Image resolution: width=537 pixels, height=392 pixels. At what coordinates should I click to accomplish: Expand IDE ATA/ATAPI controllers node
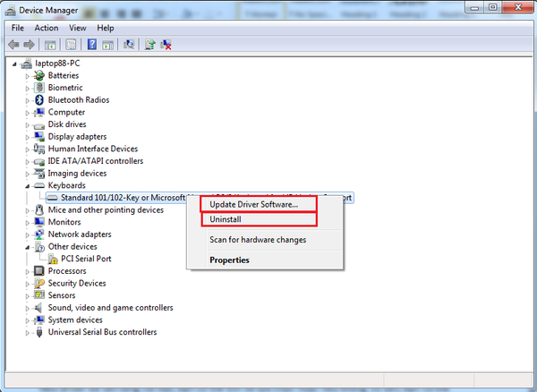[28, 162]
